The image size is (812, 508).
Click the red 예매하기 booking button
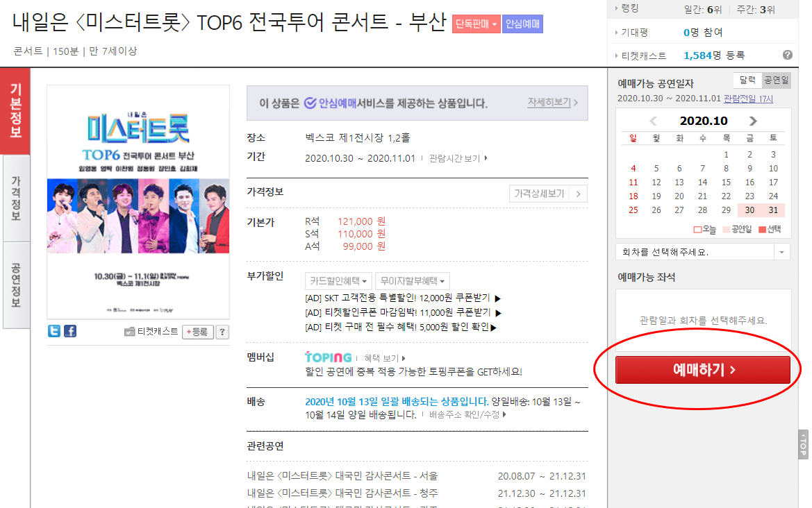point(703,370)
